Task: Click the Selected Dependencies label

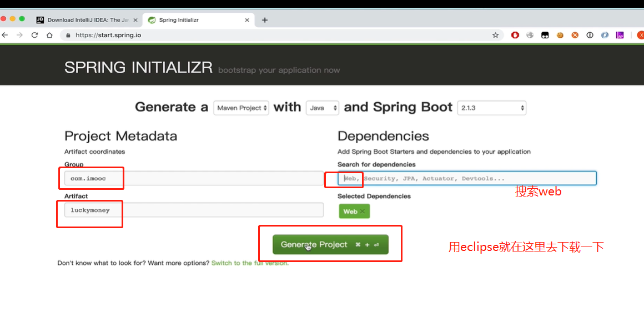Action: pyautogui.click(x=374, y=196)
